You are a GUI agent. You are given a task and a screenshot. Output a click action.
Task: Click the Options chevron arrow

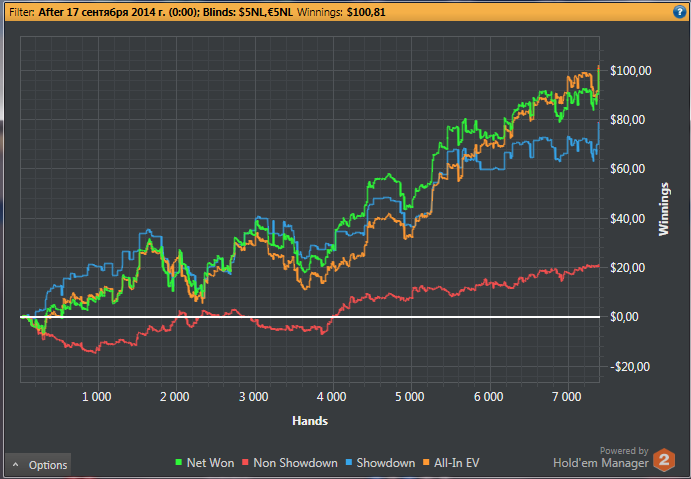point(16,464)
